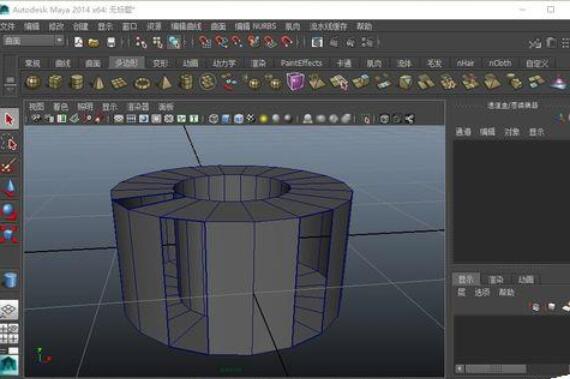Open the menu set dropdown arrow

point(59,40)
